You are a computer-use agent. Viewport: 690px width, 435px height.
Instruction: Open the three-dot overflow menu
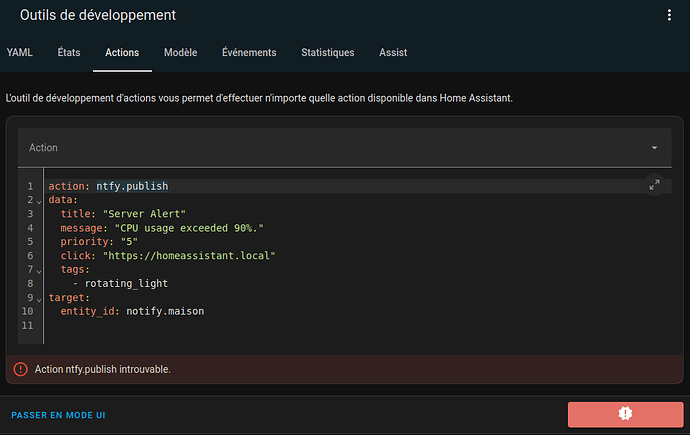(669, 15)
